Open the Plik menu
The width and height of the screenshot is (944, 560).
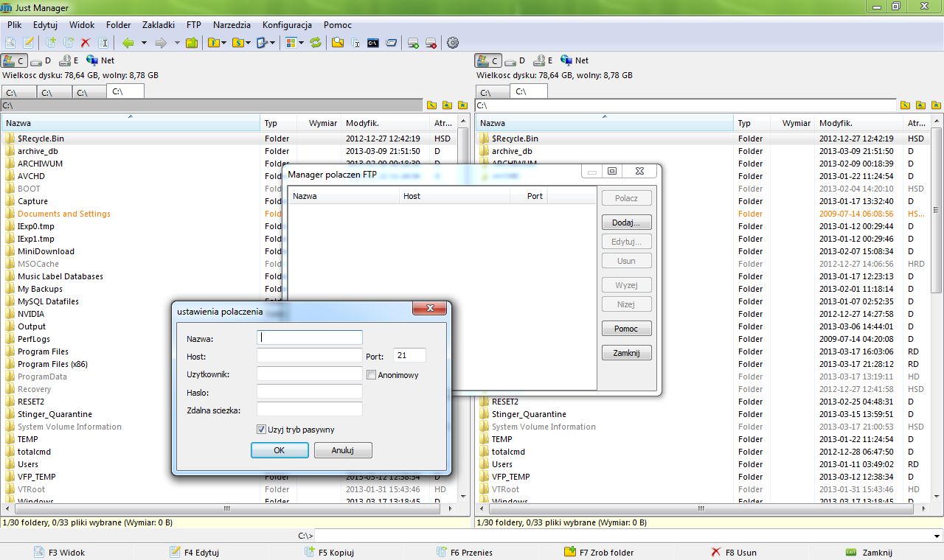pyautogui.click(x=15, y=25)
